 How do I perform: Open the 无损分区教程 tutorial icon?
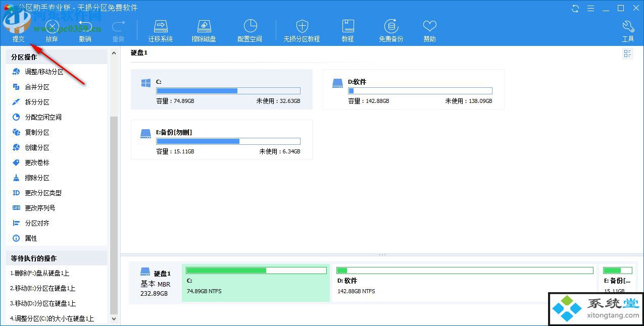(302, 30)
